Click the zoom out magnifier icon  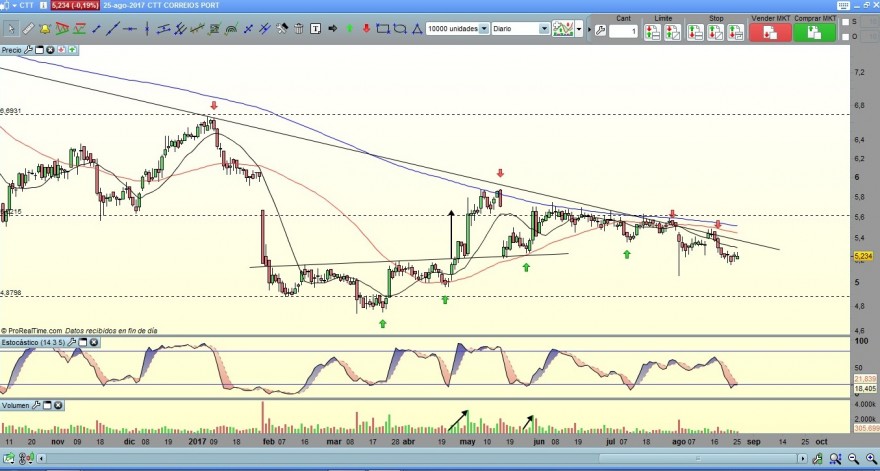[x=854, y=458]
